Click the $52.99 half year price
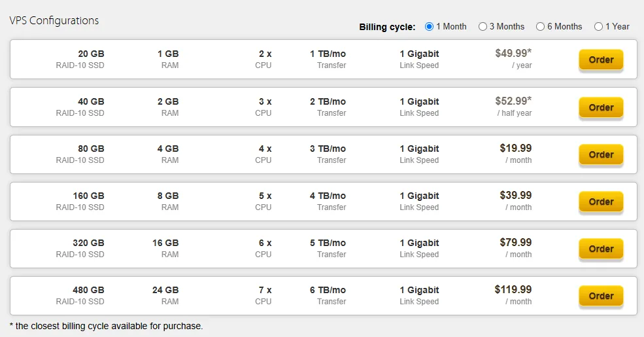644x337 pixels. coord(513,101)
